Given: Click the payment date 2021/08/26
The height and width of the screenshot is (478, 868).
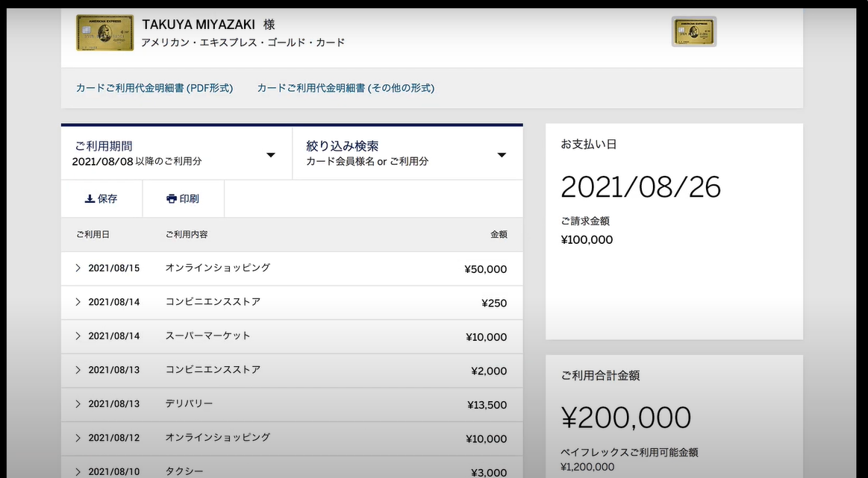Looking at the screenshot, I should 640,187.
